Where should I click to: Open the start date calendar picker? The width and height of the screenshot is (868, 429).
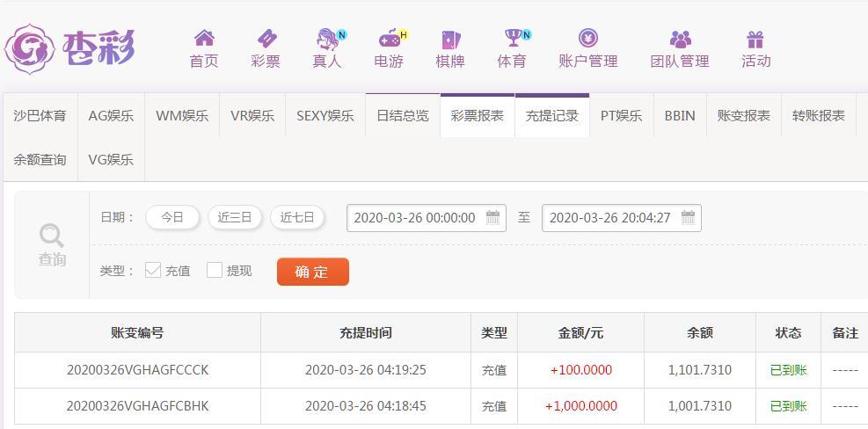[492, 217]
